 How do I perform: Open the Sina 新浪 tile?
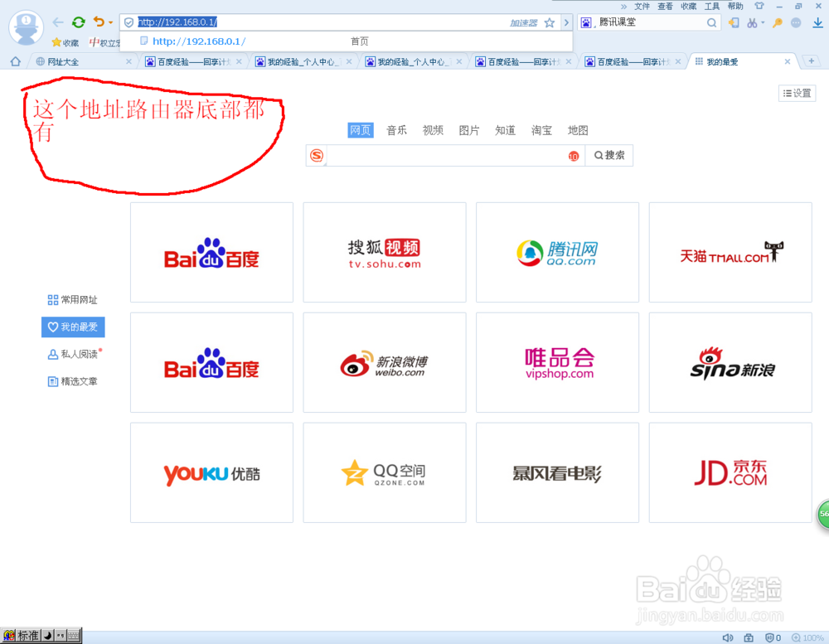point(730,362)
